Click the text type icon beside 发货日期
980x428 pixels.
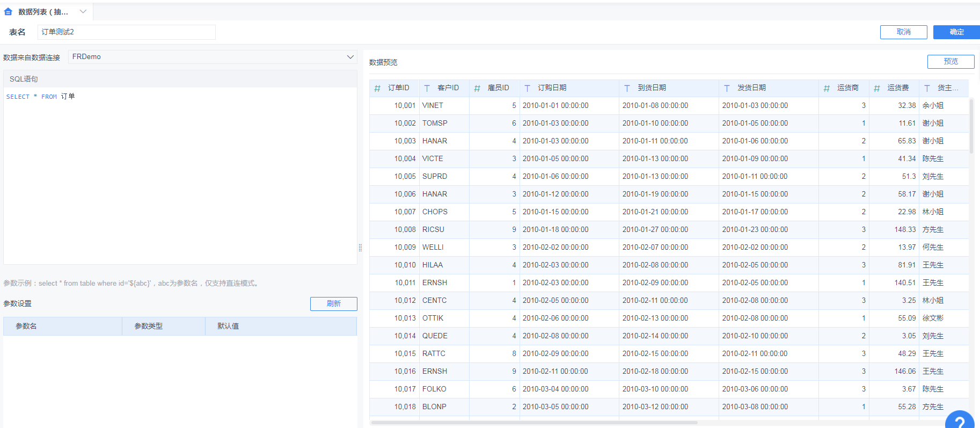click(x=727, y=88)
